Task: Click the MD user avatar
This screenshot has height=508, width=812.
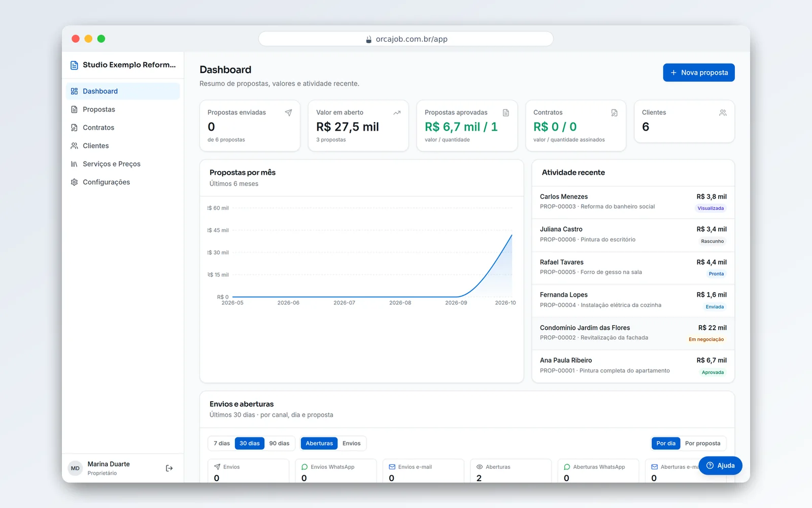Action: (75, 468)
